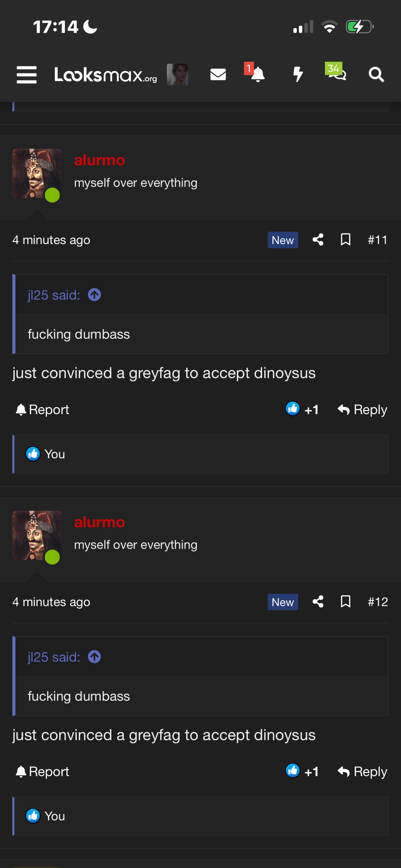Image resolution: width=401 pixels, height=868 pixels.
Task: Share post #11 via share icon
Action: click(x=318, y=240)
